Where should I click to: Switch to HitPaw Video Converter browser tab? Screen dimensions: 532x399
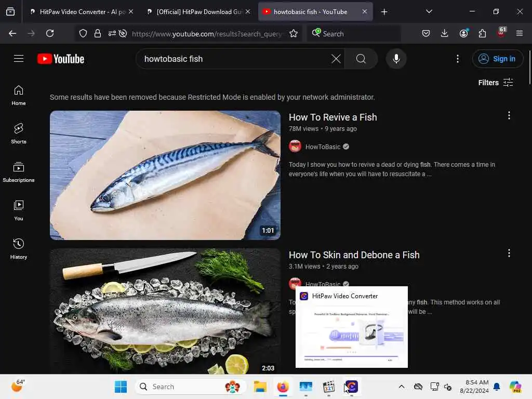coord(77,11)
